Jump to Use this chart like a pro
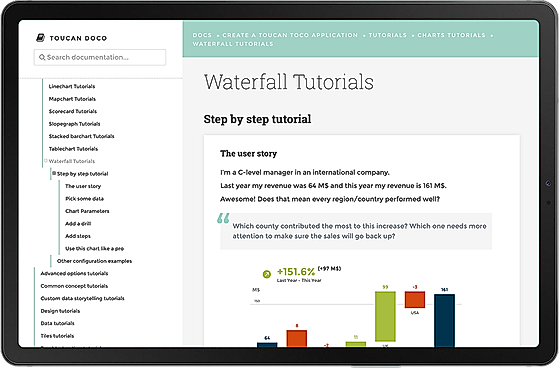559x368 pixels. pyautogui.click(x=94, y=249)
